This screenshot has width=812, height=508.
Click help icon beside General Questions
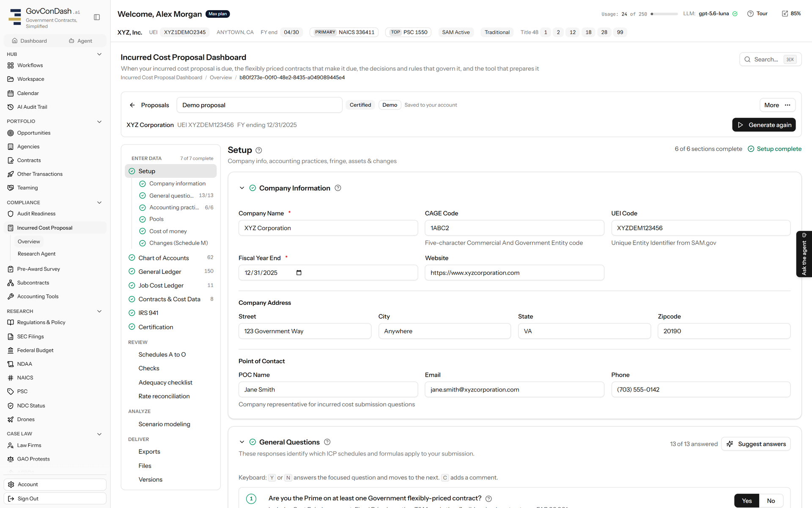(327, 442)
